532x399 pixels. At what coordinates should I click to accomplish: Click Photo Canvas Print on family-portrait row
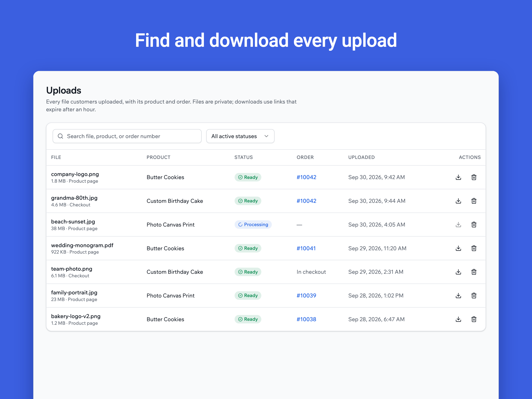[x=170, y=295]
